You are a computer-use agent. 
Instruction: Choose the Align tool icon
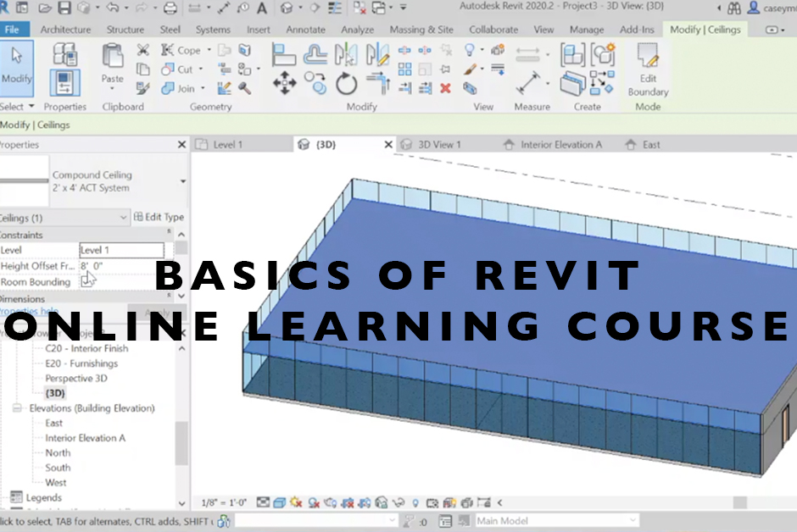click(284, 55)
